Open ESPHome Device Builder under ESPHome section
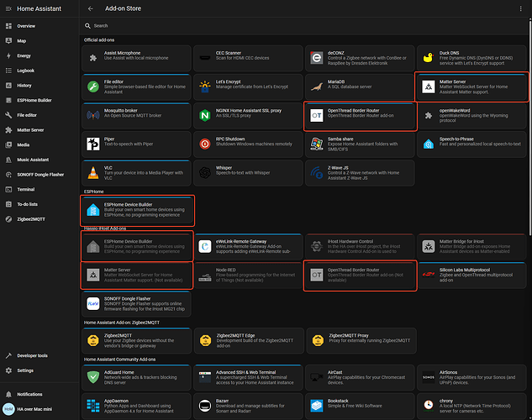532x420 pixels. pos(137,210)
